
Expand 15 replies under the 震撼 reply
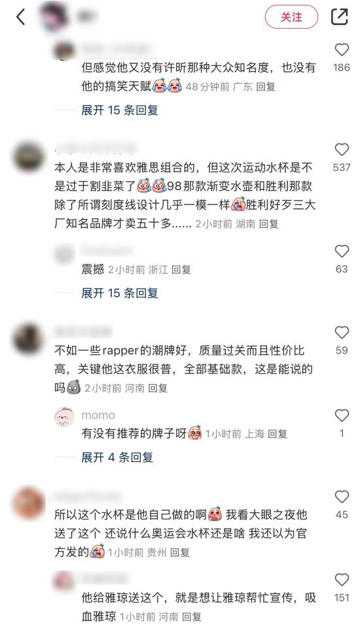point(120,293)
